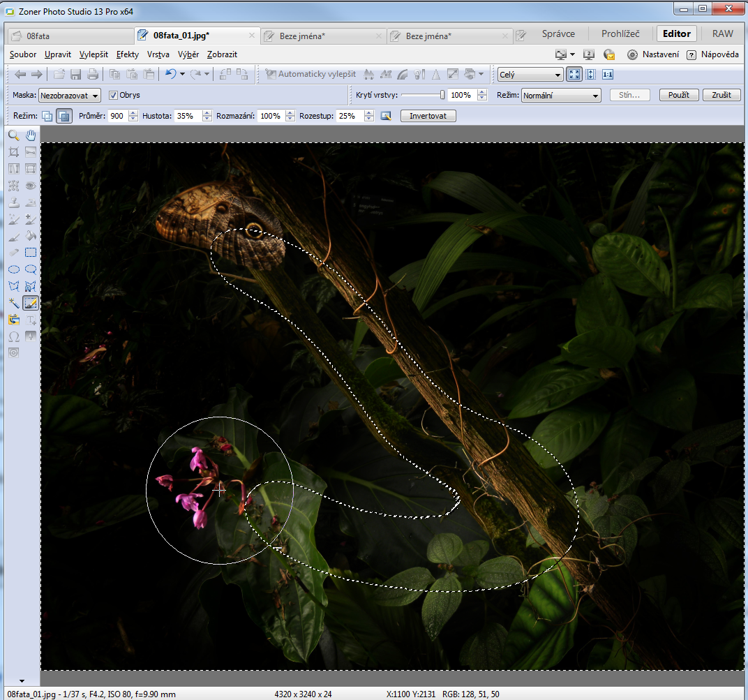Select the Hand pan tool
Viewport: 748px width, 700px height.
pyautogui.click(x=31, y=135)
